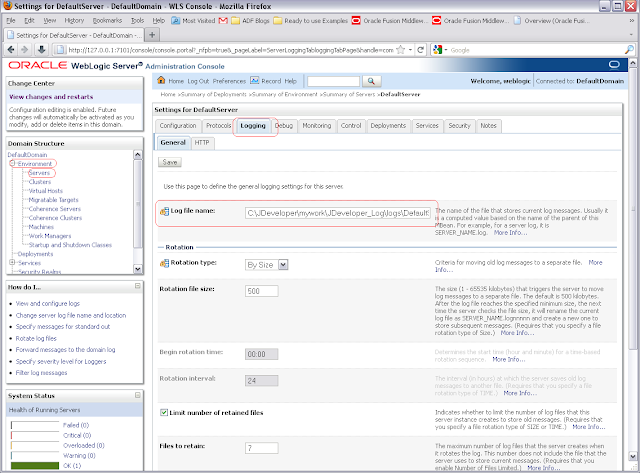
Task: Click the Firefox back arrow button
Action: (x=11, y=50)
